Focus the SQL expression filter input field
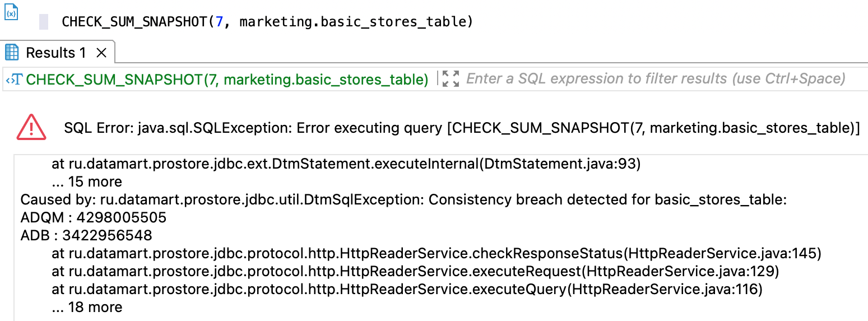868x321 pixels. coord(656,79)
